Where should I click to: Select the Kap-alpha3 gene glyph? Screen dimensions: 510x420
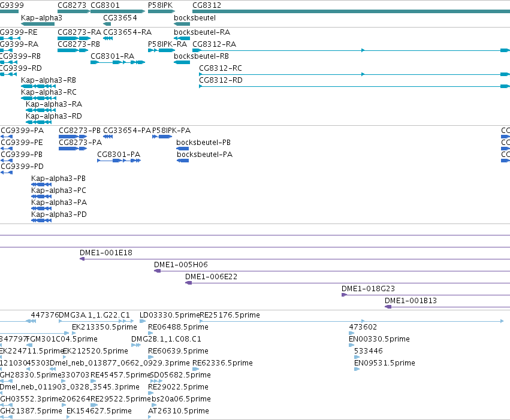coord(37,24)
